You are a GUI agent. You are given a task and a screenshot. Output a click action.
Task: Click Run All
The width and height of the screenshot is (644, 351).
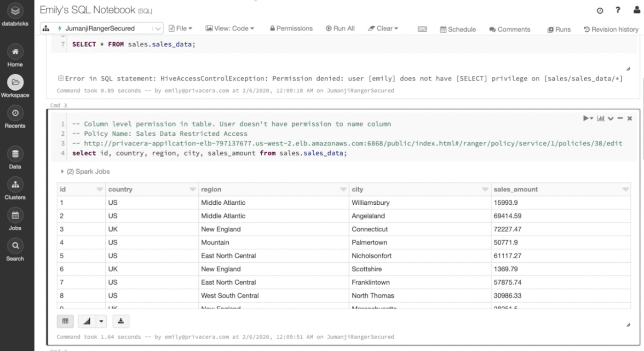tap(340, 29)
